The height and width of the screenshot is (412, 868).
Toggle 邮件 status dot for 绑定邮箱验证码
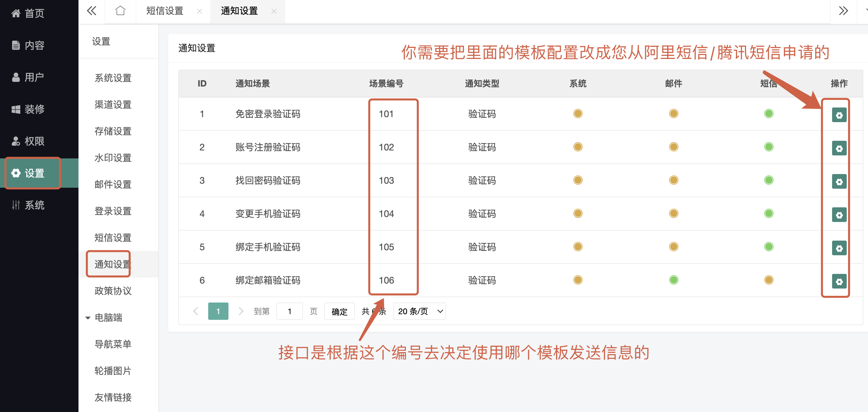673,280
